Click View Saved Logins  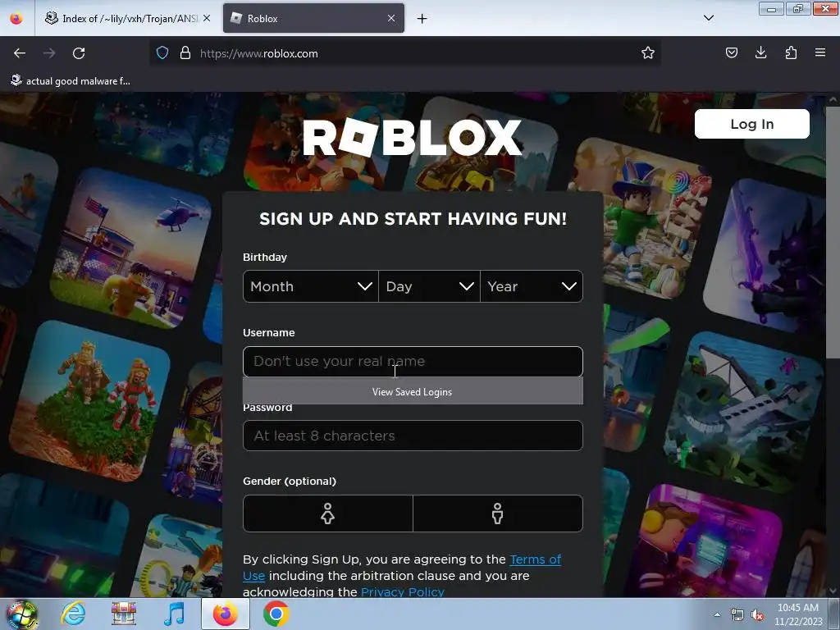click(413, 391)
